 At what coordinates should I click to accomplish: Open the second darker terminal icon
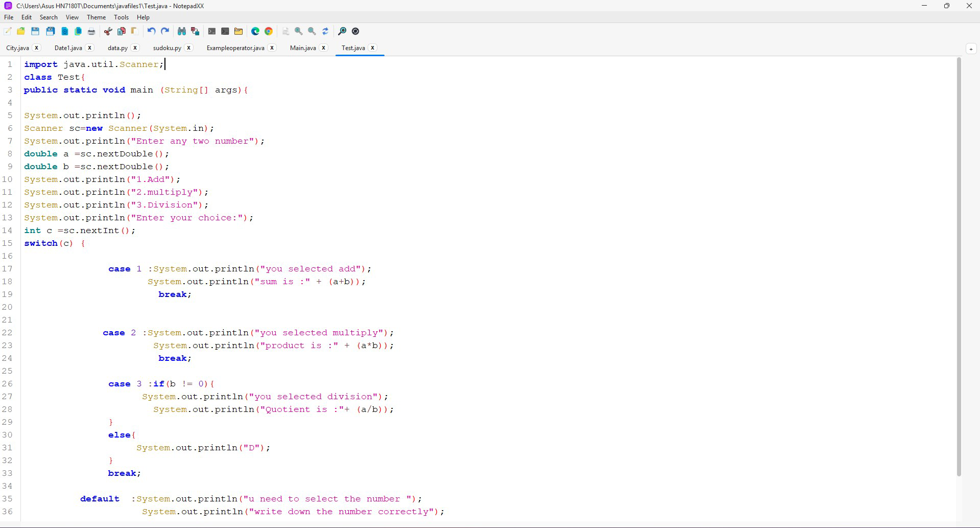[x=225, y=31]
